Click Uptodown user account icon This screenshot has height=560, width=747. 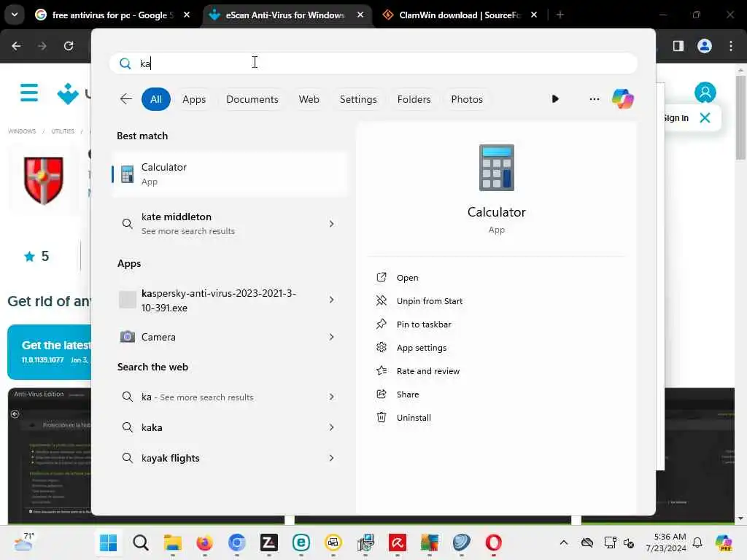tap(705, 93)
